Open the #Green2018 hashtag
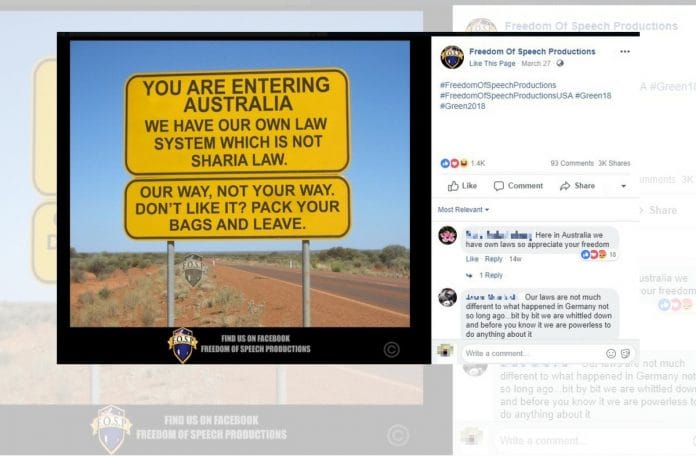 pyautogui.click(x=463, y=106)
